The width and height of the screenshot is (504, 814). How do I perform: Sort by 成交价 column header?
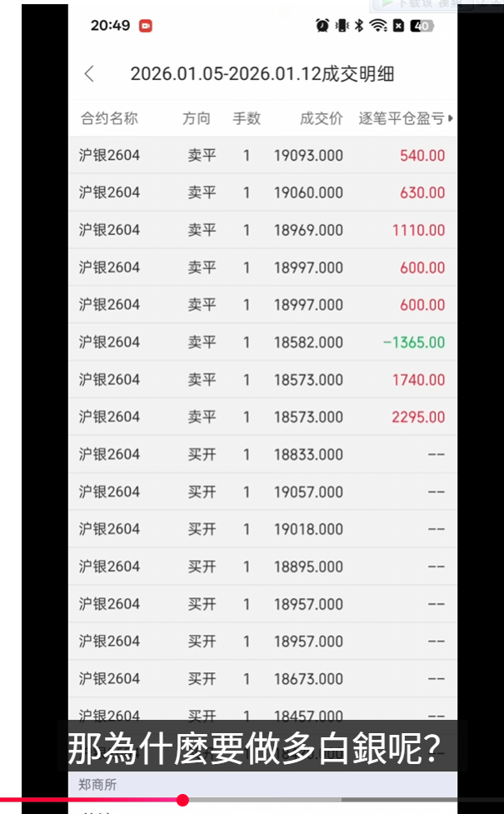tap(321, 118)
